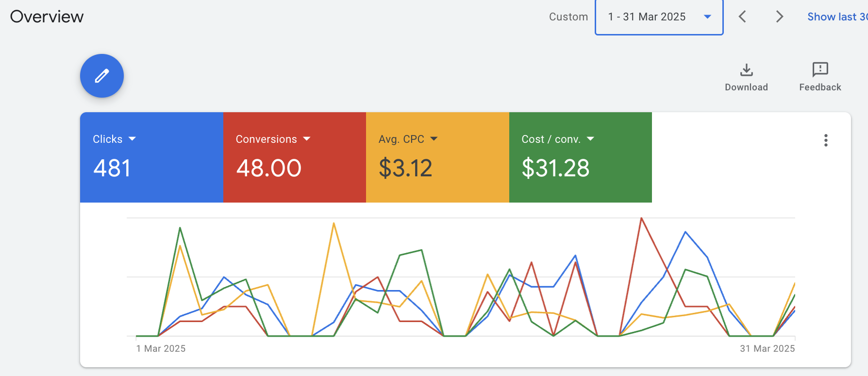Click the highest peak of the red line
This screenshot has height=376, width=868.
(x=641, y=218)
